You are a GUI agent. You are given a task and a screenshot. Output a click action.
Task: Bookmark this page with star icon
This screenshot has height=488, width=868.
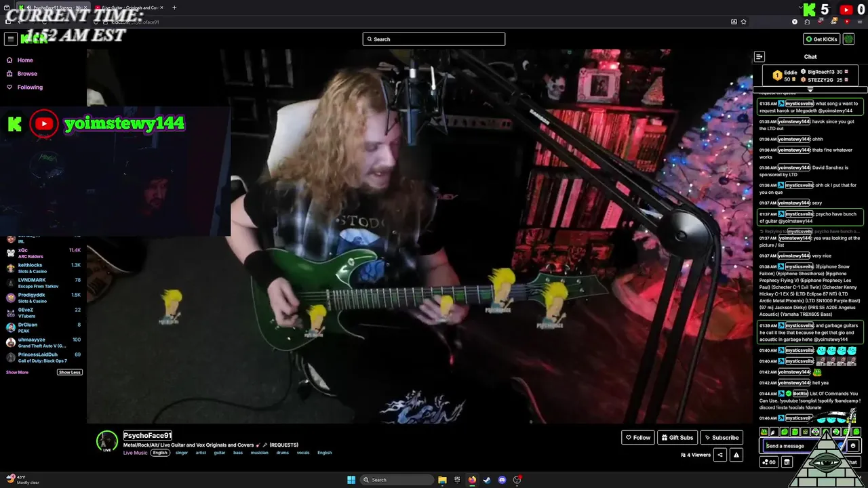744,22
